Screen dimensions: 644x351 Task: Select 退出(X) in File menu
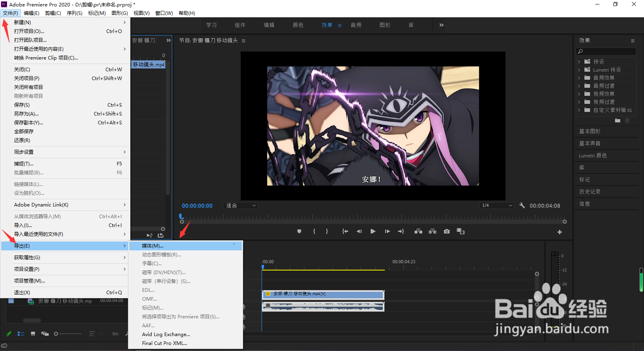tap(66, 292)
